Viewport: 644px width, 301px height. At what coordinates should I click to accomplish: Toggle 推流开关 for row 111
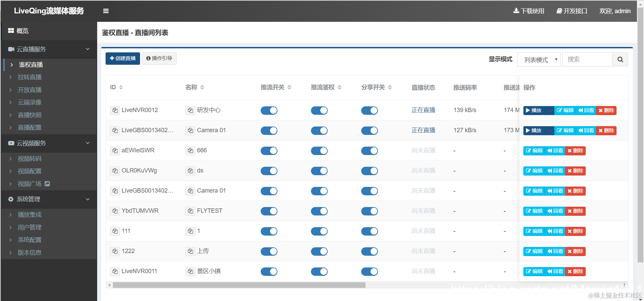[x=269, y=231]
